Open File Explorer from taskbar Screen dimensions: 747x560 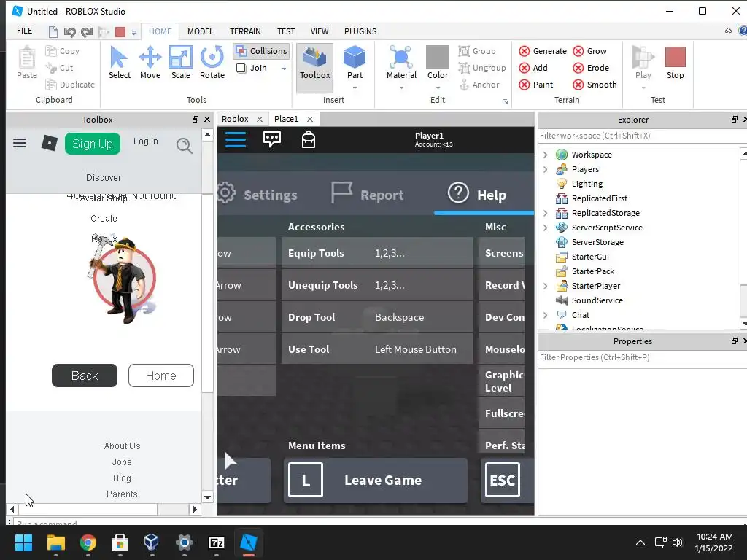click(55, 542)
